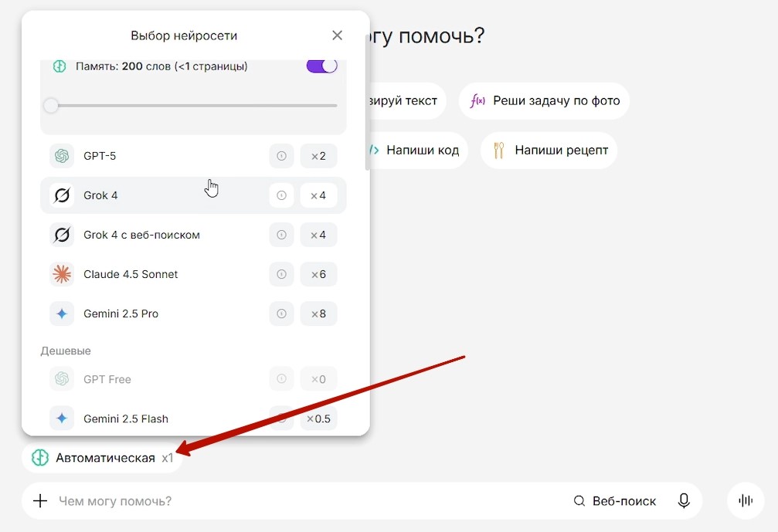This screenshot has width=778, height=532.
Task: Open info for Grok 4 model
Action: pyautogui.click(x=281, y=195)
